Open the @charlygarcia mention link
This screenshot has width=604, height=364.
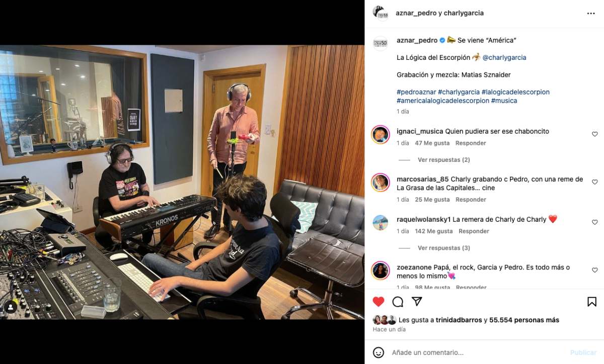[504, 57]
